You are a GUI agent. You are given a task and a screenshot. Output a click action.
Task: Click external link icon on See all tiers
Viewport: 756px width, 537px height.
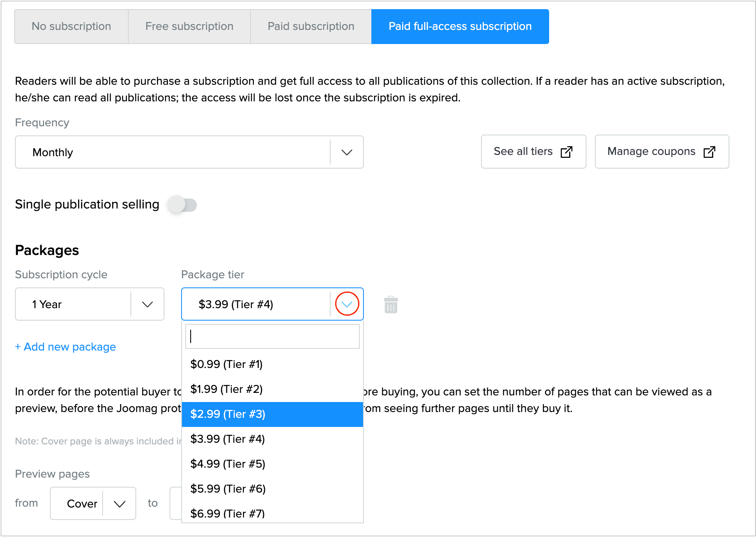coord(566,152)
